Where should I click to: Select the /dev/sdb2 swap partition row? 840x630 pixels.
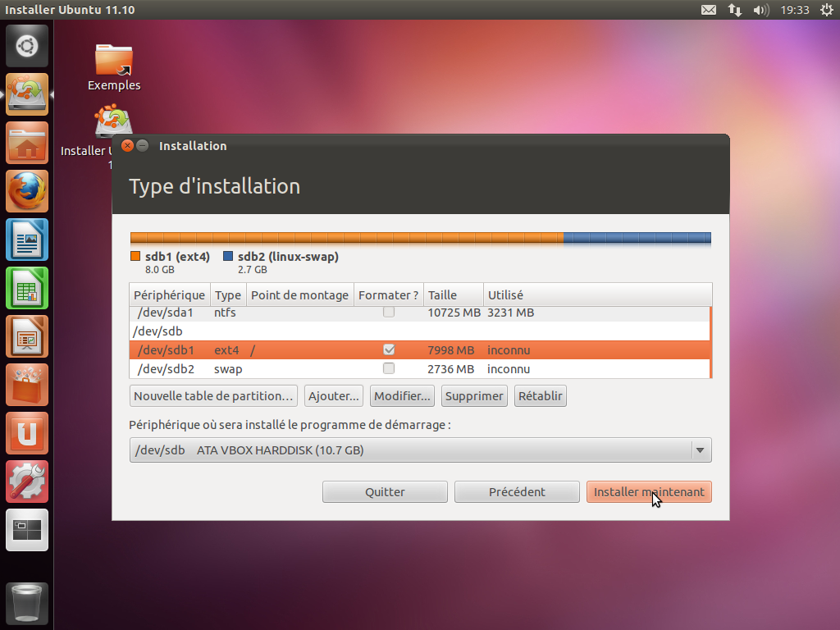click(328, 369)
